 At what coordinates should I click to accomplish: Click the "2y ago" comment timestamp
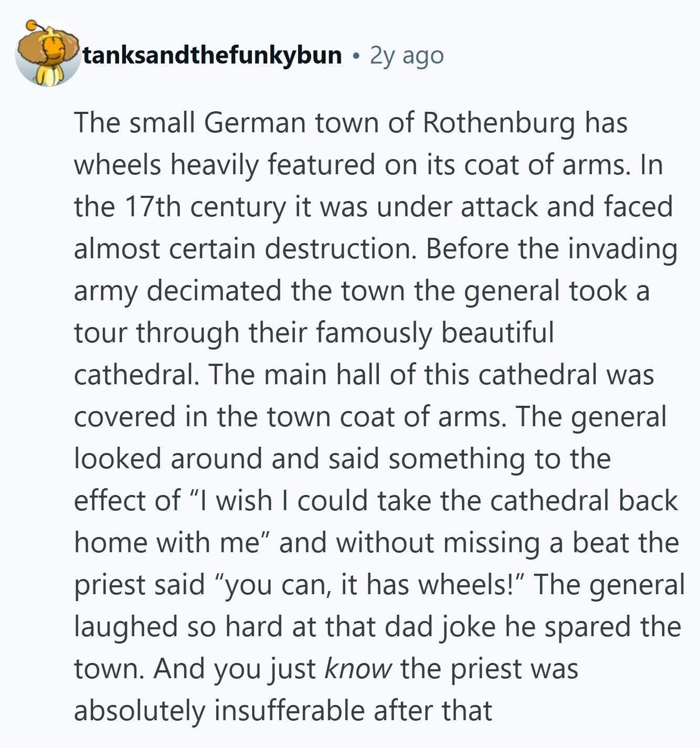(407, 55)
